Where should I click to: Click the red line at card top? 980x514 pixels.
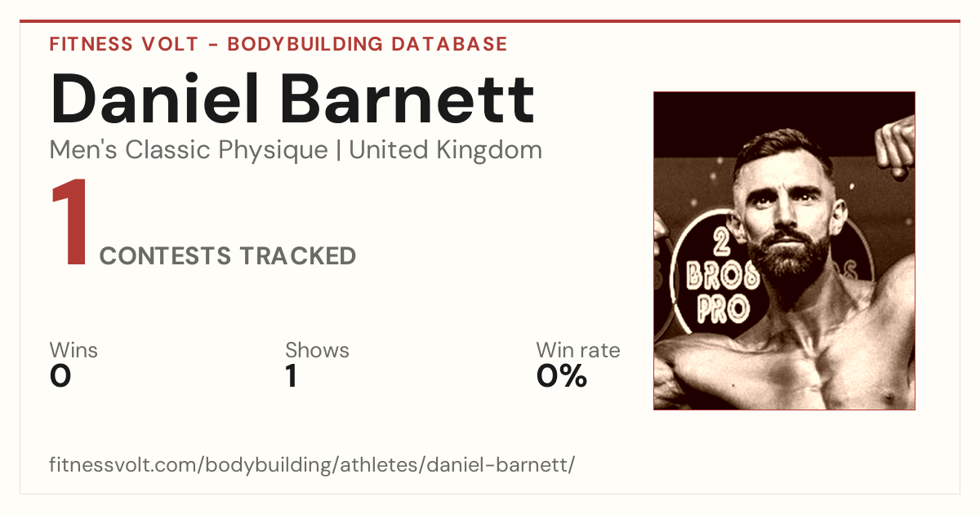click(490, 21)
